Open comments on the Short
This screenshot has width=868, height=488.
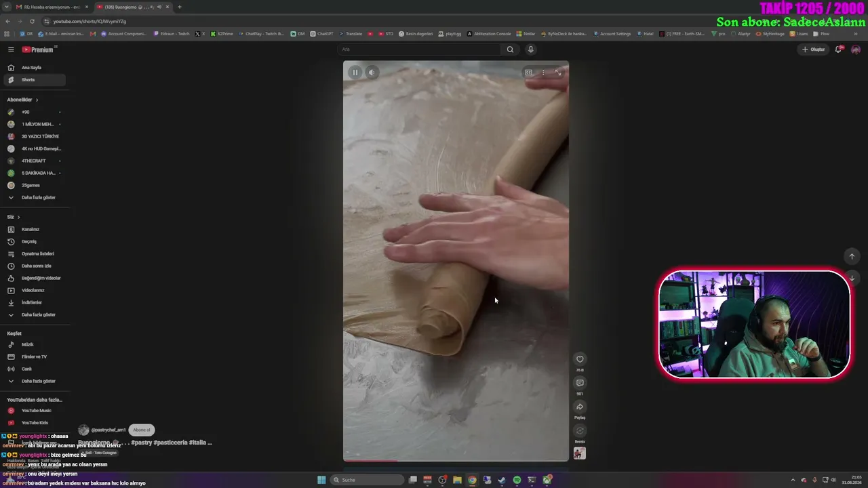580,383
